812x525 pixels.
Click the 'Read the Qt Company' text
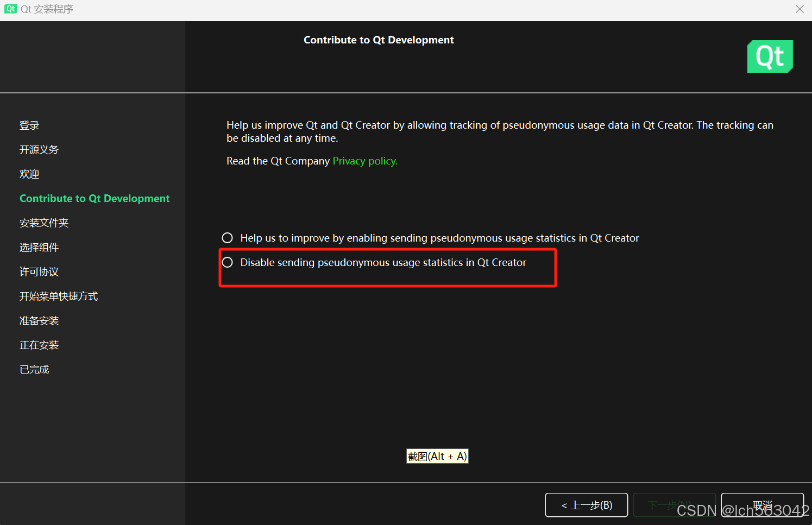click(278, 161)
